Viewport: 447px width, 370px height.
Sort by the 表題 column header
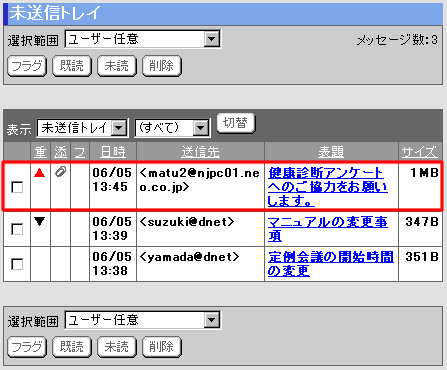[331, 152]
